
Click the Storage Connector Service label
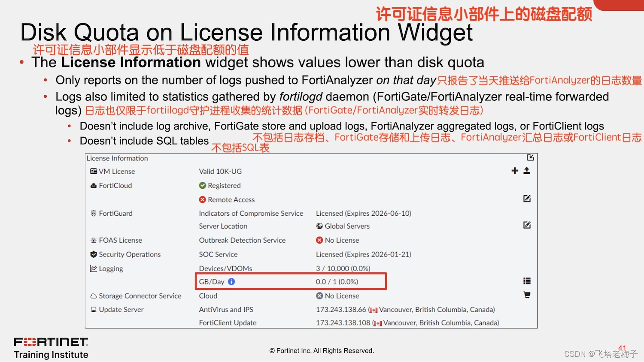[x=140, y=296]
